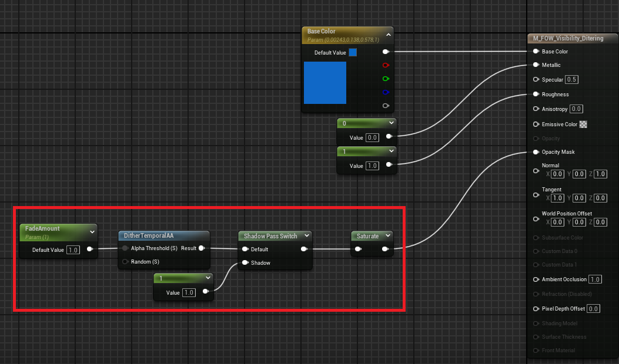Click the Emissive Color input pin
The image size is (619, 364).
(x=536, y=124)
